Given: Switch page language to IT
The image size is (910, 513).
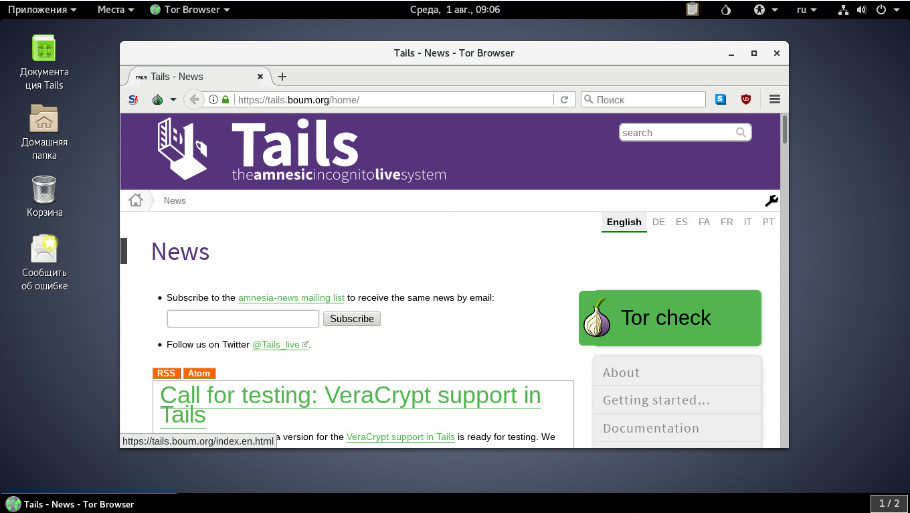Looking at the screenshot, I should pos(748,222).
